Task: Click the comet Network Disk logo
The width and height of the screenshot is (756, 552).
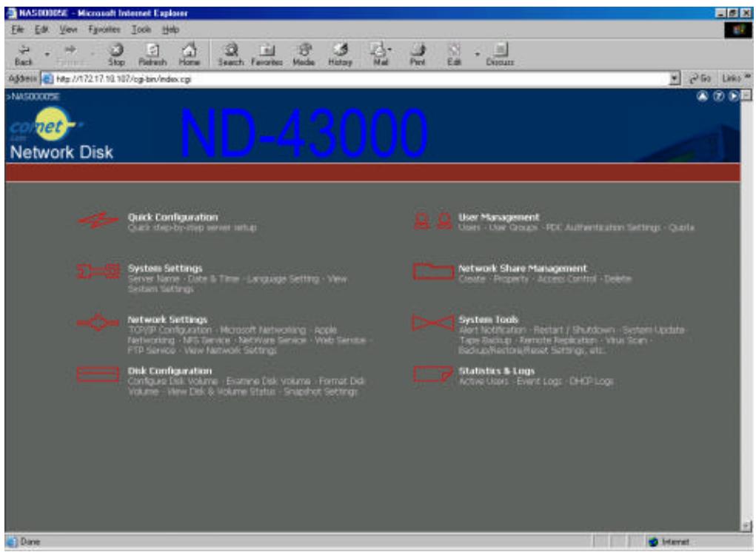Action: (61, 134)
